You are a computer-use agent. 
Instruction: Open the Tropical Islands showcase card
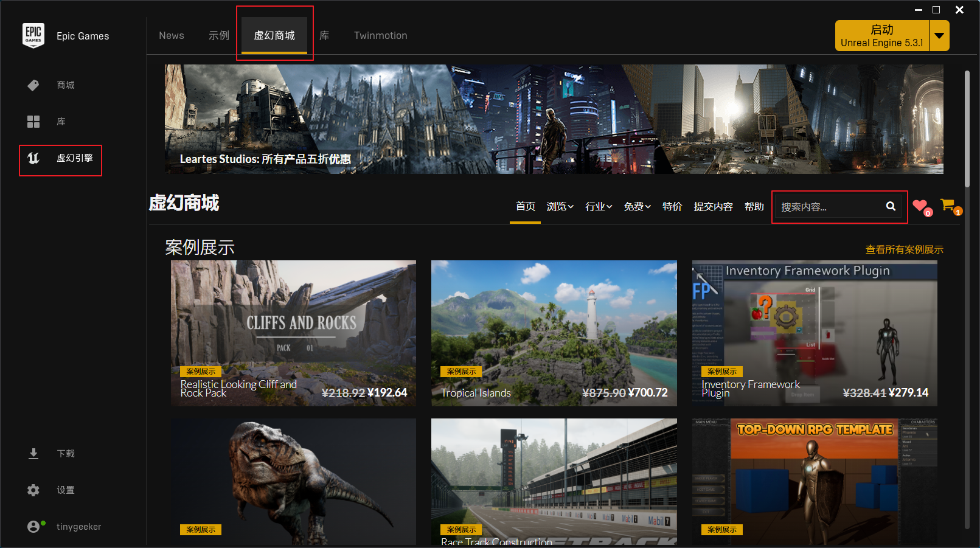554,333
